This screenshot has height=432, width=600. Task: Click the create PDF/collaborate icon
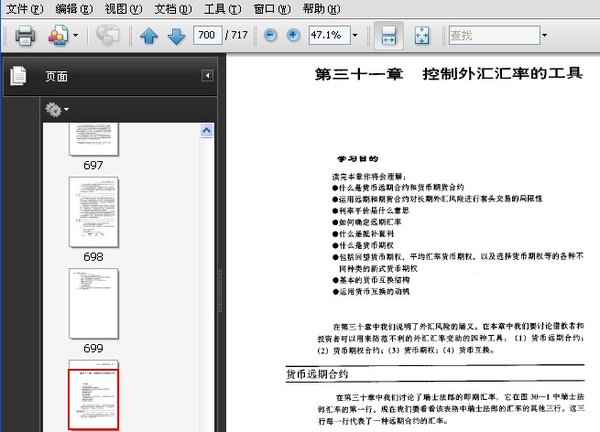pos(57,36)
